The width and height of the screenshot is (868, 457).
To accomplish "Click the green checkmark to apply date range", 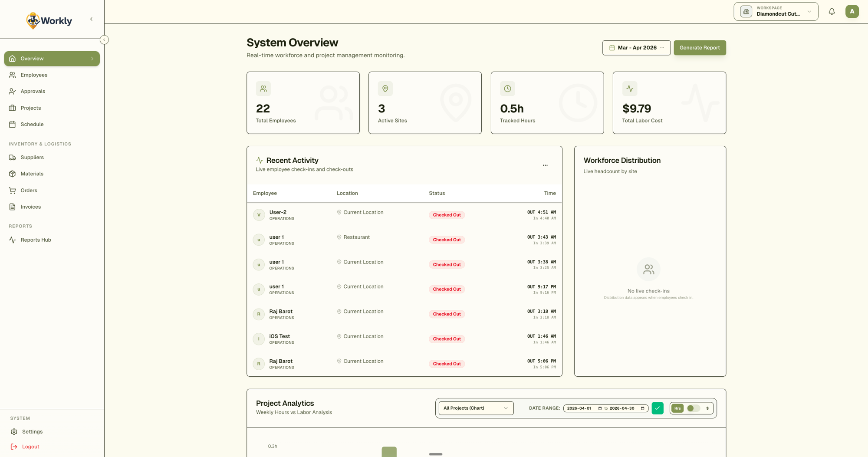I will pyautogui.click(x=657, y=408).
